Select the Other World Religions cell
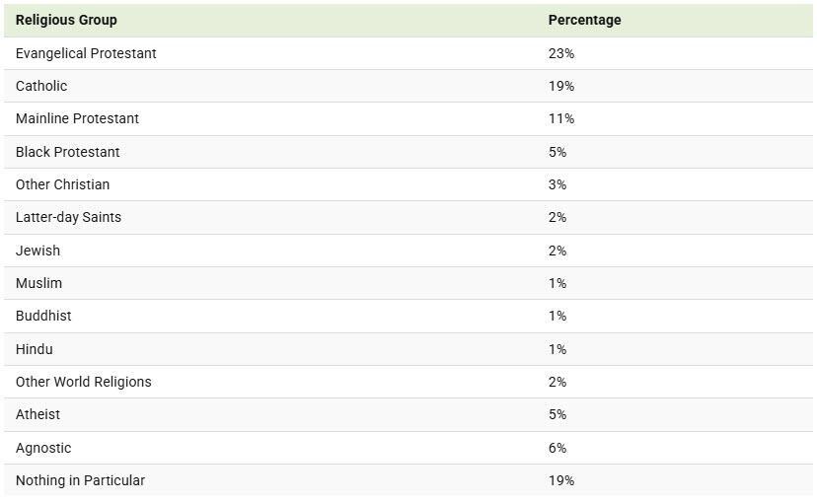The image size is (817, 504). (x=83, y=382)
